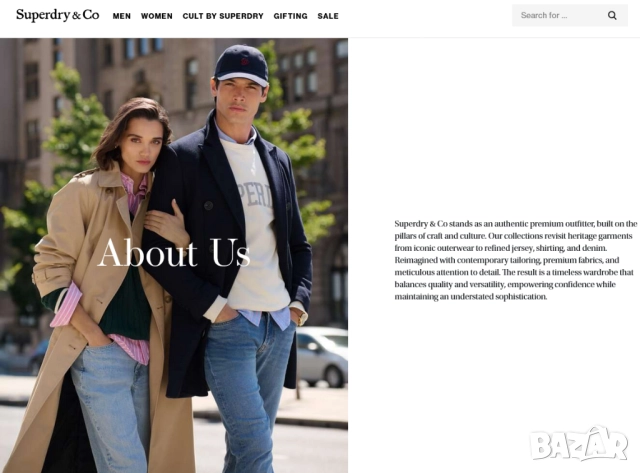Visit the SALE link
This screenshot has height=473, width=640.
click(x=328, y=16)
